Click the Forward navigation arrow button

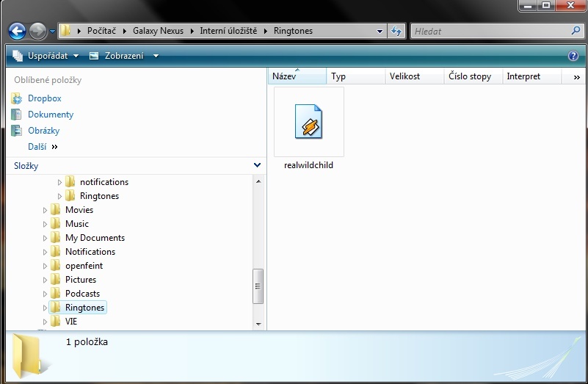pyautogui.click(x=37, y=32)
